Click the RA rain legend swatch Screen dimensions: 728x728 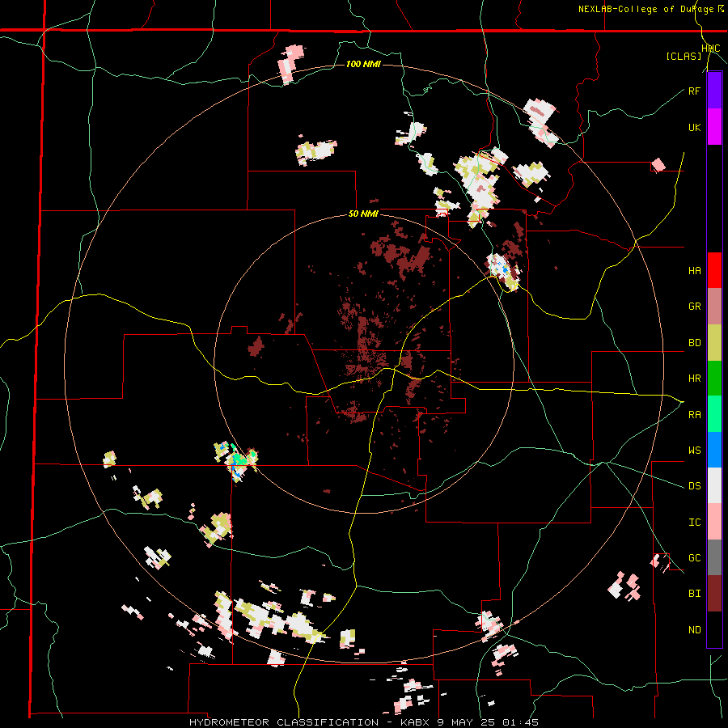714,414
